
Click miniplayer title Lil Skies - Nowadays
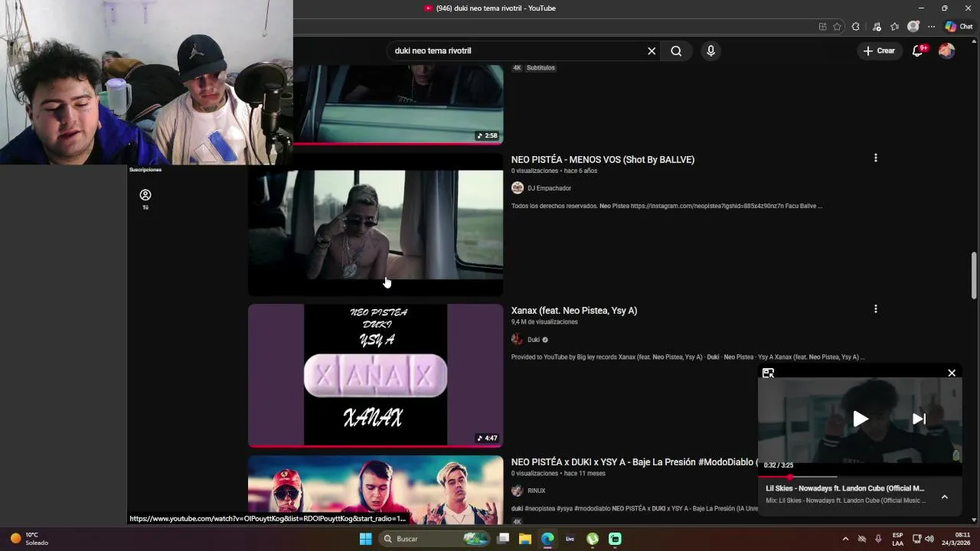[845, 488]
